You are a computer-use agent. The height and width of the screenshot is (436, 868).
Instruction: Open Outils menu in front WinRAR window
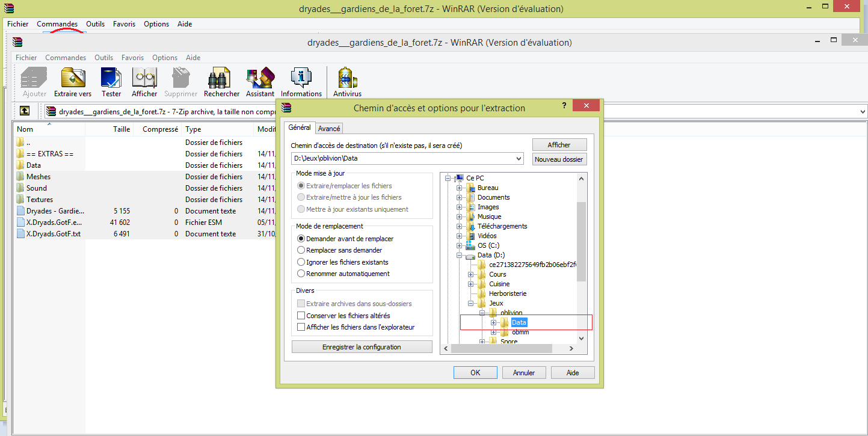(103, 58)
